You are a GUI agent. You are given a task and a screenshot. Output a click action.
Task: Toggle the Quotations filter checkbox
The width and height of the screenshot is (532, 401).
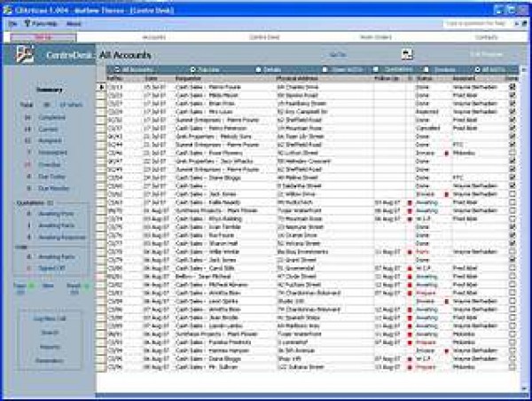click(376, 69)
